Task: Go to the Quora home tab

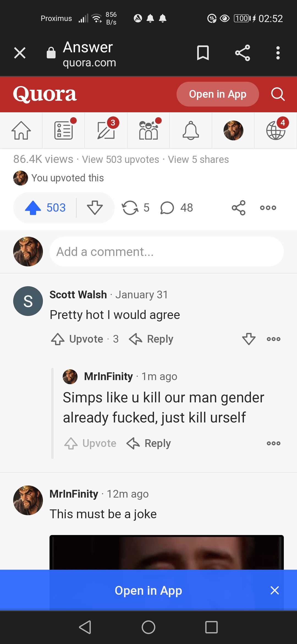Action: coord(21,130)
